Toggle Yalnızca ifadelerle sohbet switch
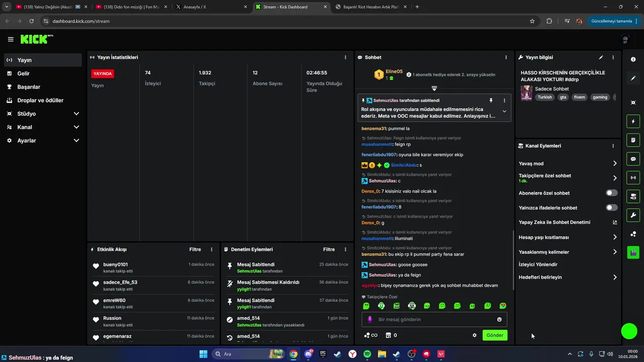The image size is (644, 362). (x=612, y=208)
